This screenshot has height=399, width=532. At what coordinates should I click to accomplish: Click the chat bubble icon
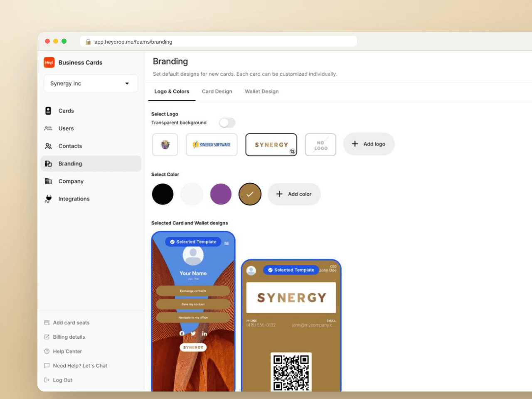pos(47,366)
